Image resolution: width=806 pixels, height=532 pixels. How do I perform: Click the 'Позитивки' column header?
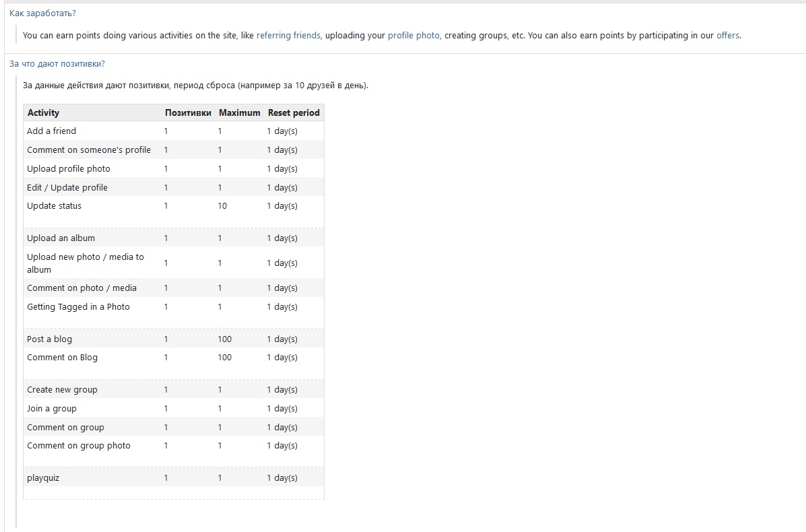click(x=188, y=112)
